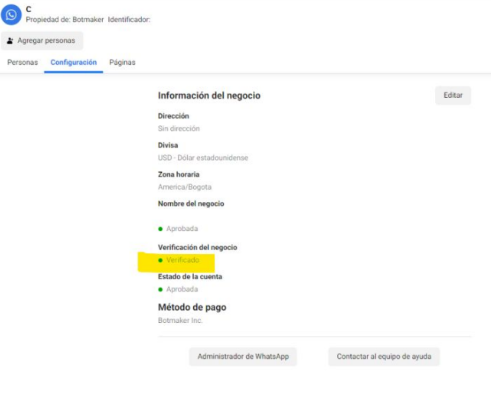Click the green dot under Nombre del negocio

tap(160, 229)
